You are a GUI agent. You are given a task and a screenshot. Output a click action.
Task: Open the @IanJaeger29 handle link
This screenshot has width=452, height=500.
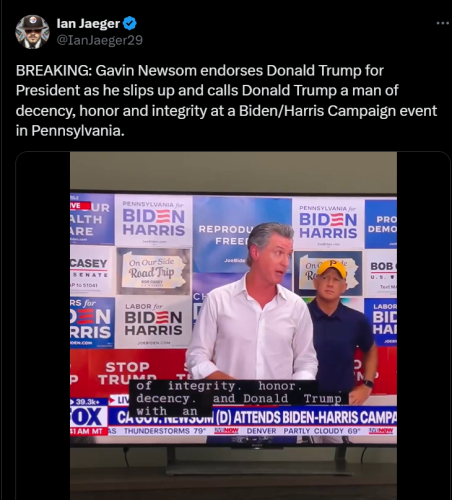tap(99, 40)
